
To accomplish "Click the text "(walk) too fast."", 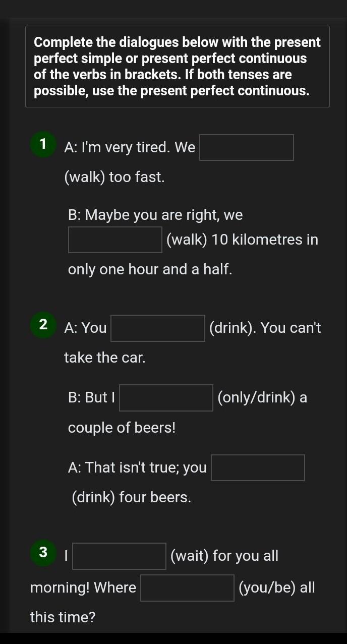I will click(x=114, y=177).
